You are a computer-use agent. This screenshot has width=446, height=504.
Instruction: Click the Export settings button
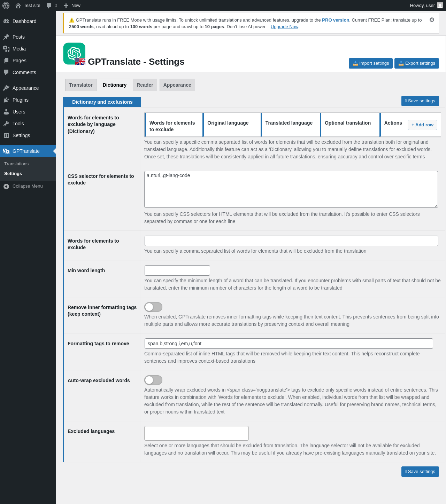[417, 63]
